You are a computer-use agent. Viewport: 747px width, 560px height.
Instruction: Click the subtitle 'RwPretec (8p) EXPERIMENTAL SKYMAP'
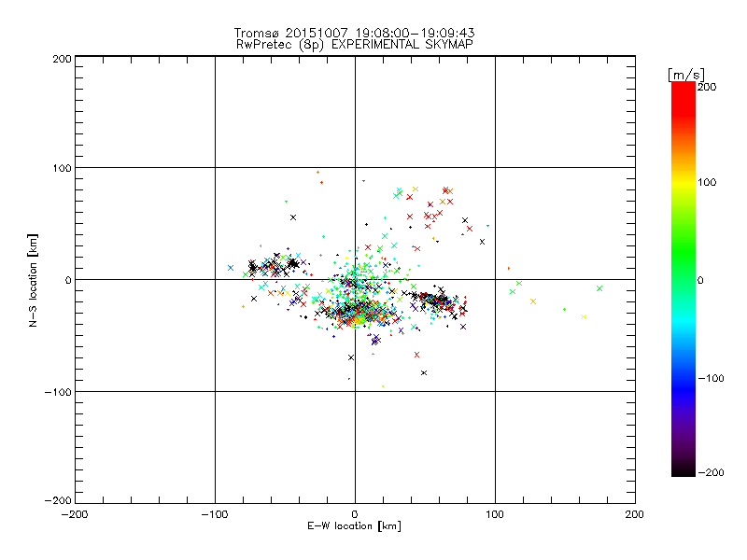(x=354, y=44)
